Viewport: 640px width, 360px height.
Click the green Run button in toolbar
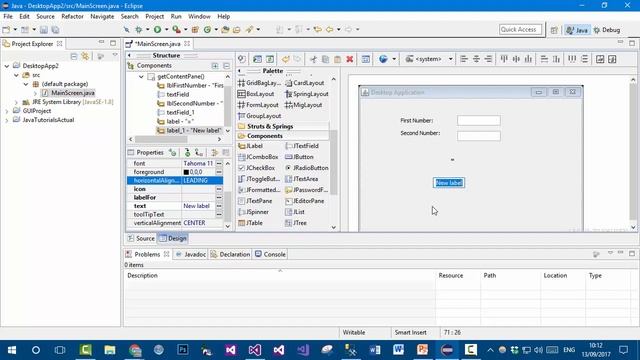157,29
